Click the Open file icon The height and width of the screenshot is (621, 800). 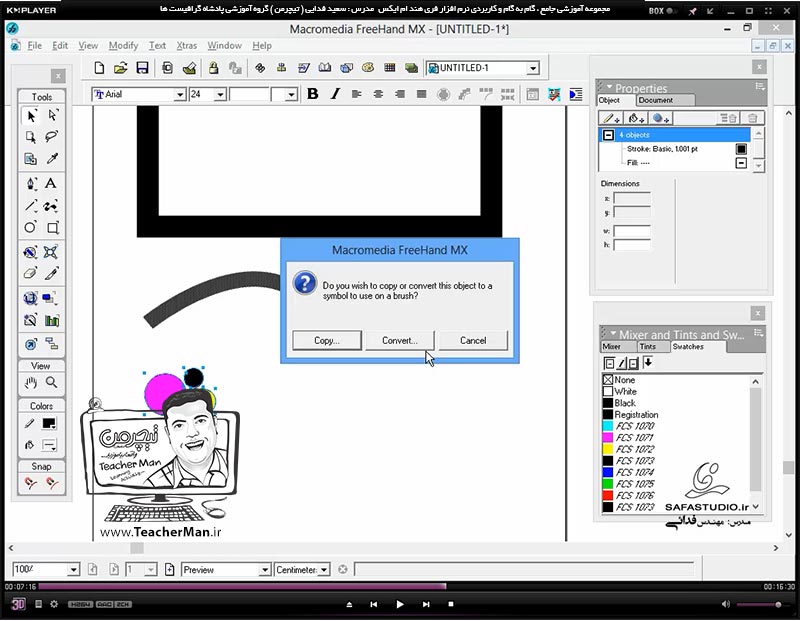[120, 68]
